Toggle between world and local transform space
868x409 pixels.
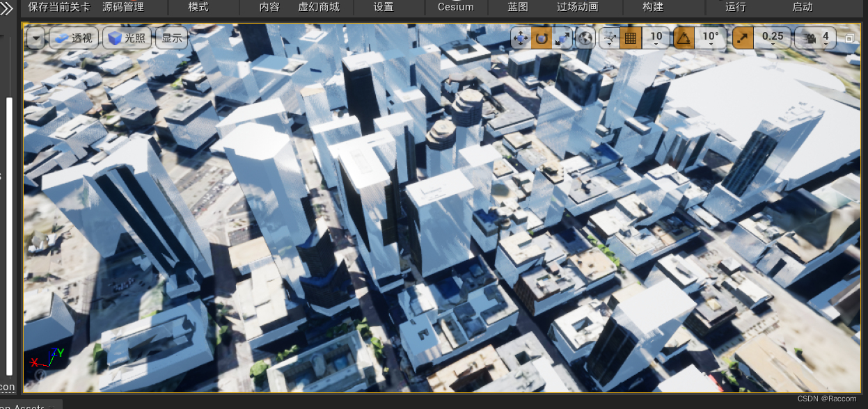[585, 38]
